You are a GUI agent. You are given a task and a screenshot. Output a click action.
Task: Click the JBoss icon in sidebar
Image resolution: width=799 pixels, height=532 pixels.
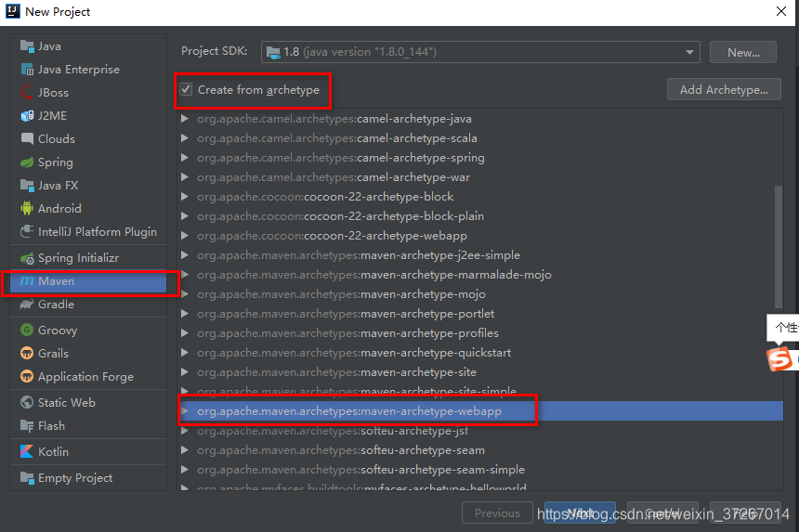27,93
